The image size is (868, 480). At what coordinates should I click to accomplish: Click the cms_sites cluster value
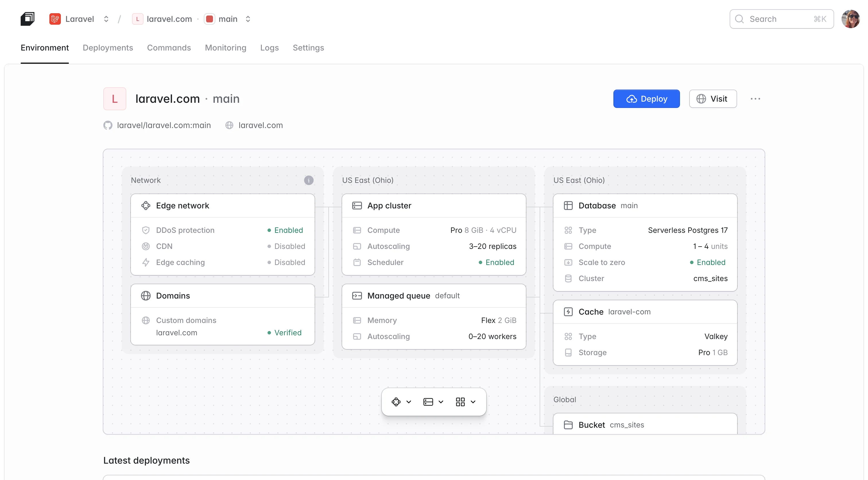710,279
